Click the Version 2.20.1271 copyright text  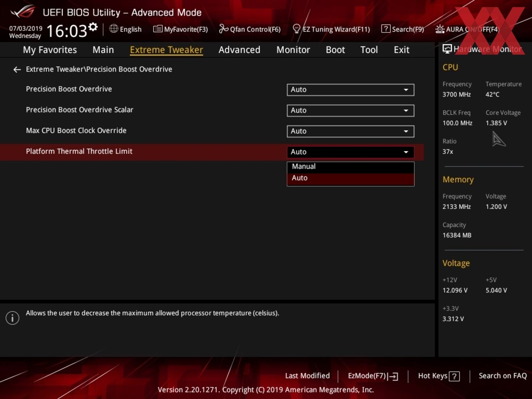pos(266,390)
